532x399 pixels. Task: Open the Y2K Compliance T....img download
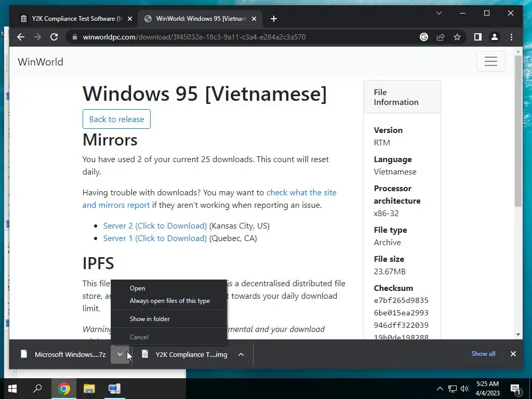coord(184,354)
